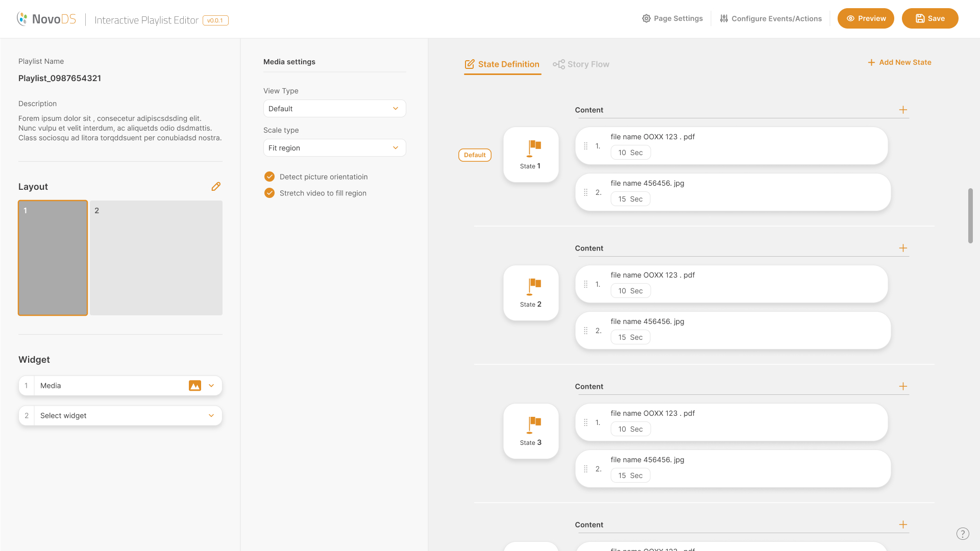Switch to the Story Flow tab

(x=581, y=64)
